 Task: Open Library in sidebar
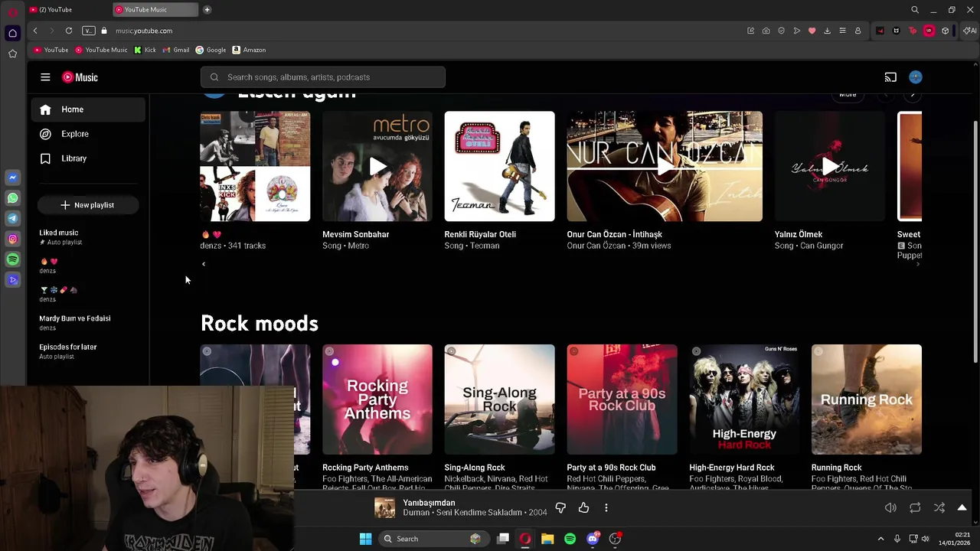click(x=88, y=158)
